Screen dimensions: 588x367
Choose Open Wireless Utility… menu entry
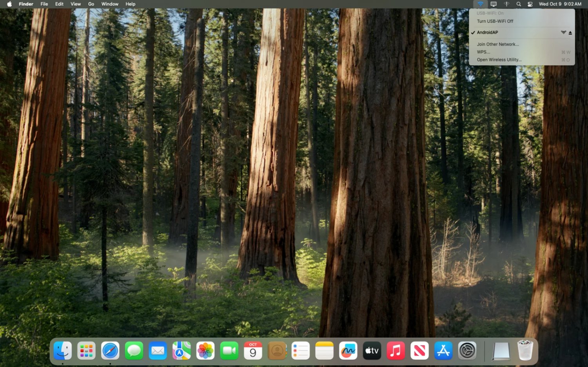522,60
